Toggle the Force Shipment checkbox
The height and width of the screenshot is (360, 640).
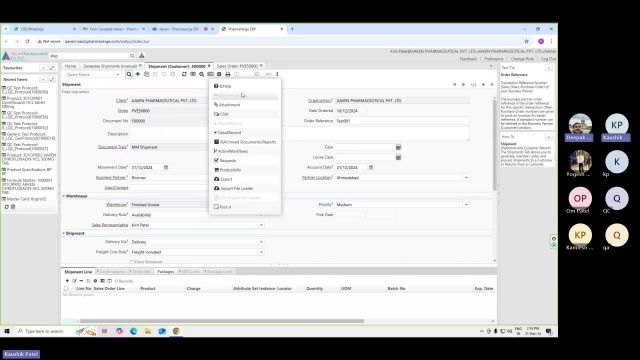132,262
